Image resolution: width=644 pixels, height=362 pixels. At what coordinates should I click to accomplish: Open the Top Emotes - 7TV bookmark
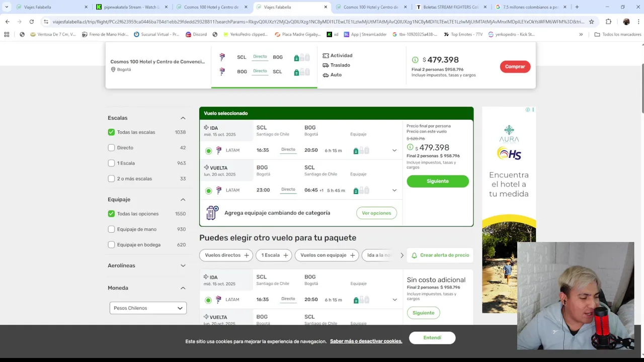(463, 34)
